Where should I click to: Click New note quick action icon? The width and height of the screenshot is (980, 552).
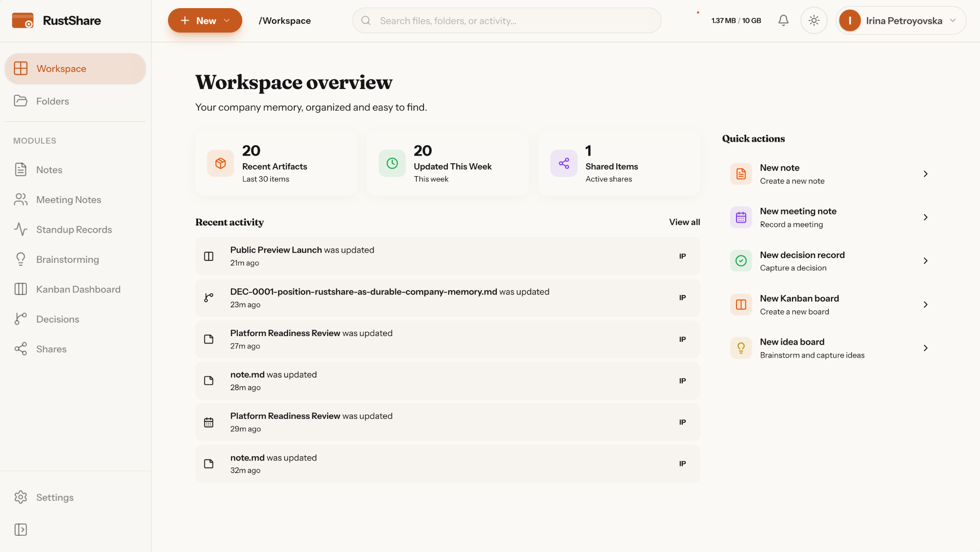(x=741, y=174)
